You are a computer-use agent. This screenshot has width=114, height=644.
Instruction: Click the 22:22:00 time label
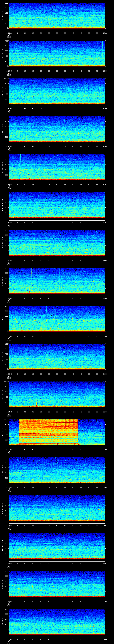coord(9,336)
